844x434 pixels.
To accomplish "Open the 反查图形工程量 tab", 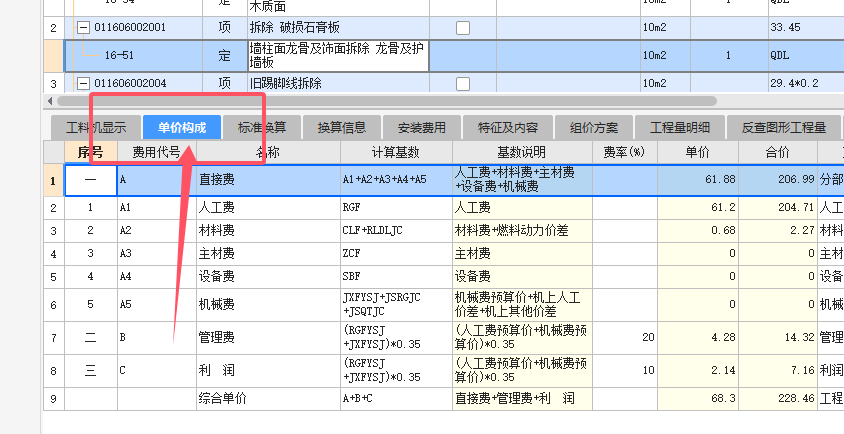I will [783, 128].
